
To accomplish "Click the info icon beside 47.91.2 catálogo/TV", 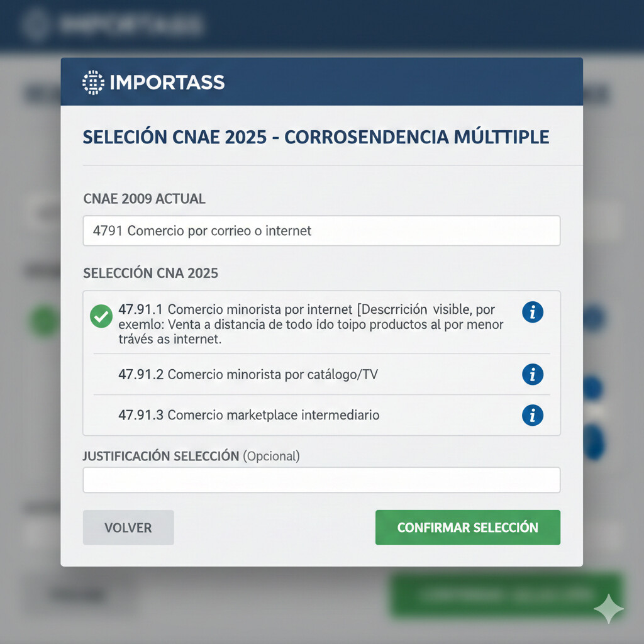I will [532, 374].
